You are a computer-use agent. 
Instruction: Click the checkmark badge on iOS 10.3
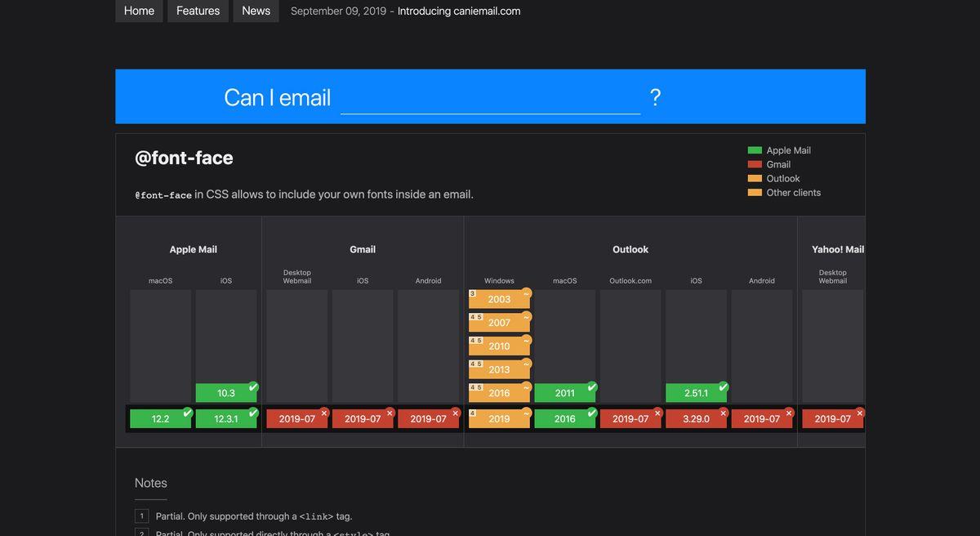coord(253,387)
